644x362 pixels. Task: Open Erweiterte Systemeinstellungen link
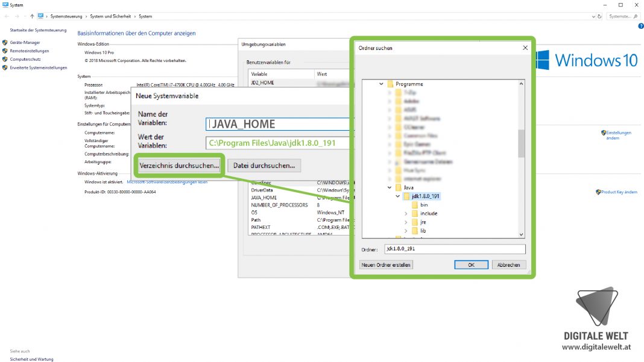[39, 68]
